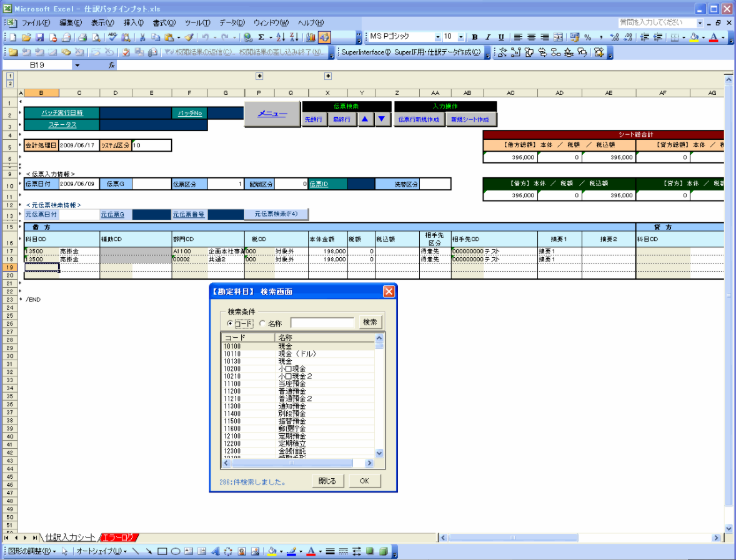Click the Sort Ascending A-Z icon
Viewport: 736px width, 560px height.
(281, 37)
